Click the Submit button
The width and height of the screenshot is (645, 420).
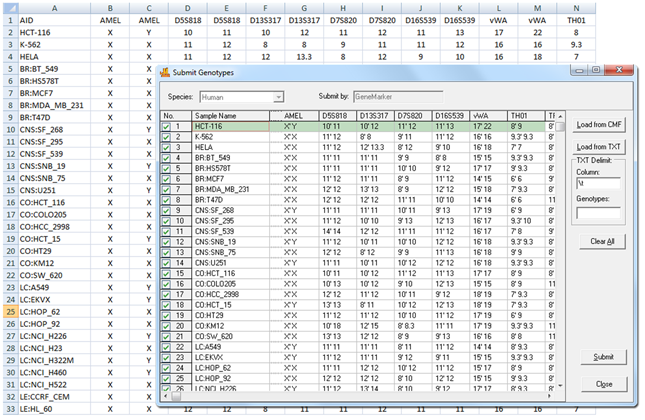(603, 357)
